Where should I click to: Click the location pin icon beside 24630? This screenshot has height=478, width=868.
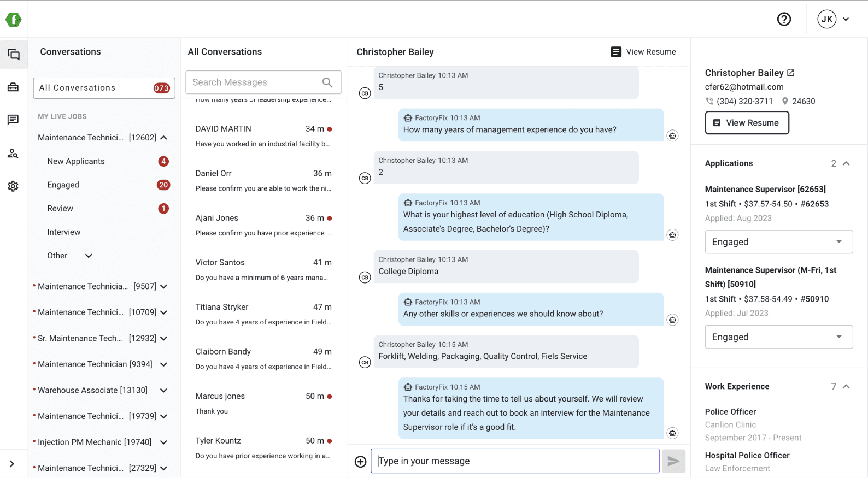pos(785,101)
